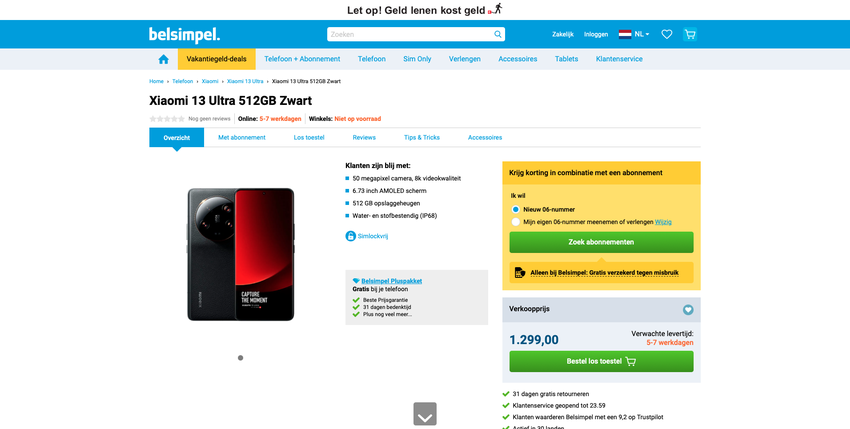This screenshot has height=429, width=850.
Task: Open the home icon in navigation bar
Action: (163, 59)
